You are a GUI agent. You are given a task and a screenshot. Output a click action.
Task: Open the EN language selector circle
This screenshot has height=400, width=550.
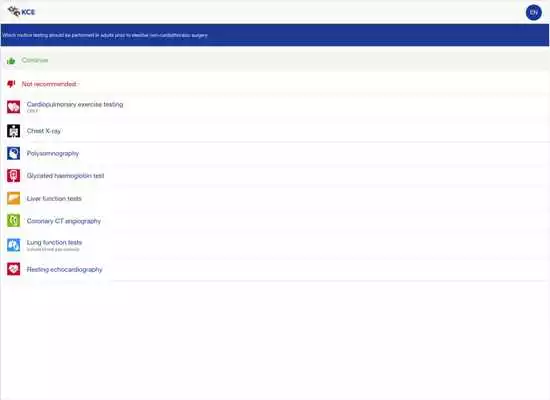click(x=534, y=13)
